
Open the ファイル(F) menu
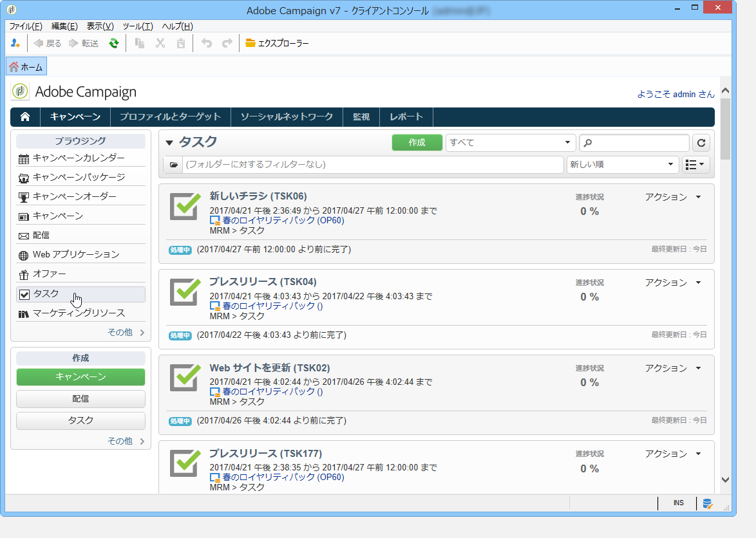(x=26, y=26)
